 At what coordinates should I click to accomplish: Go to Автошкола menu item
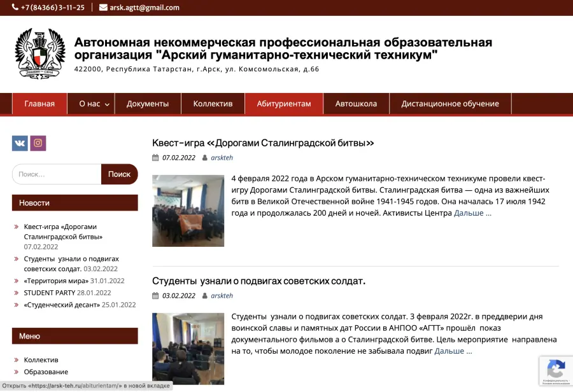coord(356,104)
